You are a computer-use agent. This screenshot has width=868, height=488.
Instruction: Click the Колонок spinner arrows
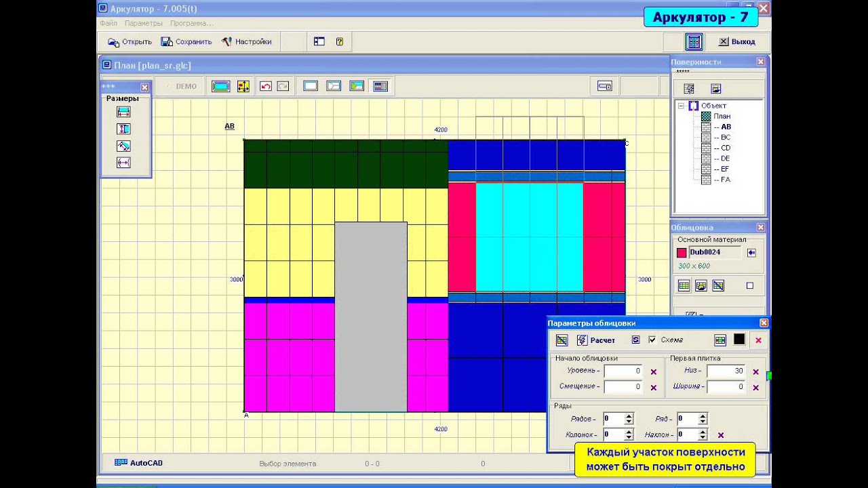pos(629,435)
